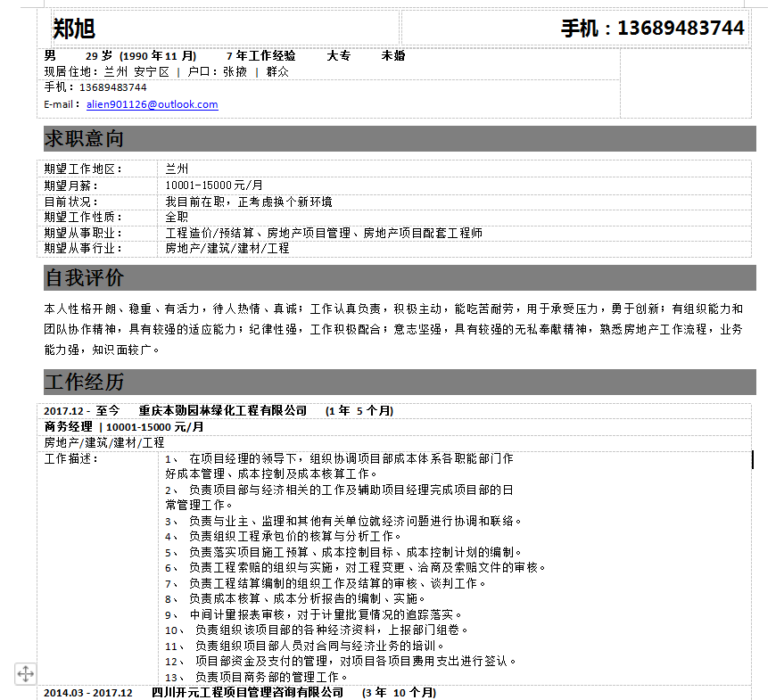
Task: Click the 期望月薪 label
Action: point(71,186)
